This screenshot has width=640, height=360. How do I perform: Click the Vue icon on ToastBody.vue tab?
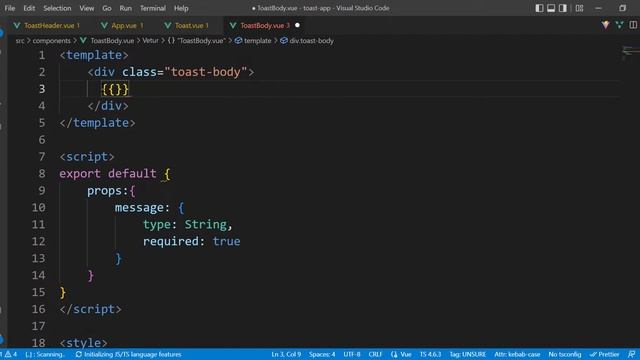[233, 25]
